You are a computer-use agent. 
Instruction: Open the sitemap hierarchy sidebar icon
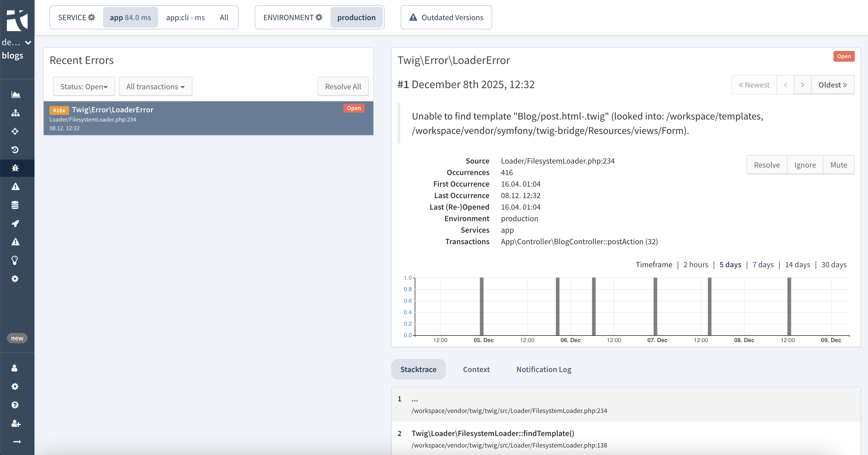coord(16,113)
